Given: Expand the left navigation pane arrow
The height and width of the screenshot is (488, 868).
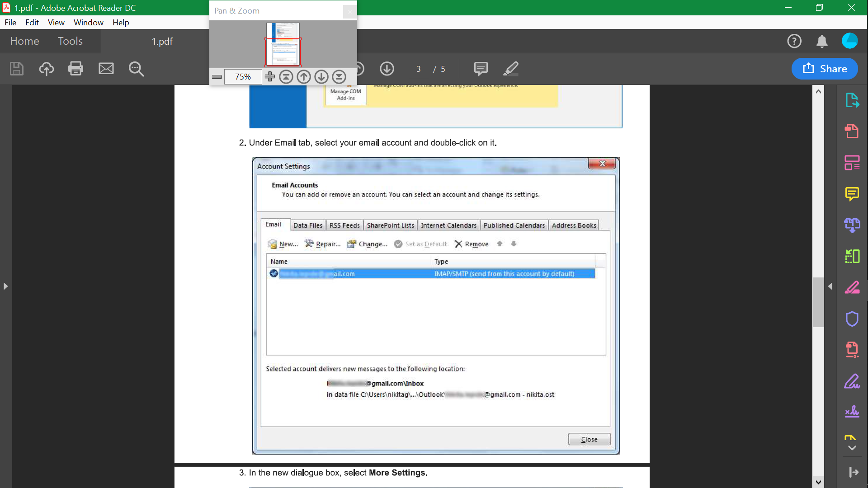Looking at the screenshot, I should 5,286.
